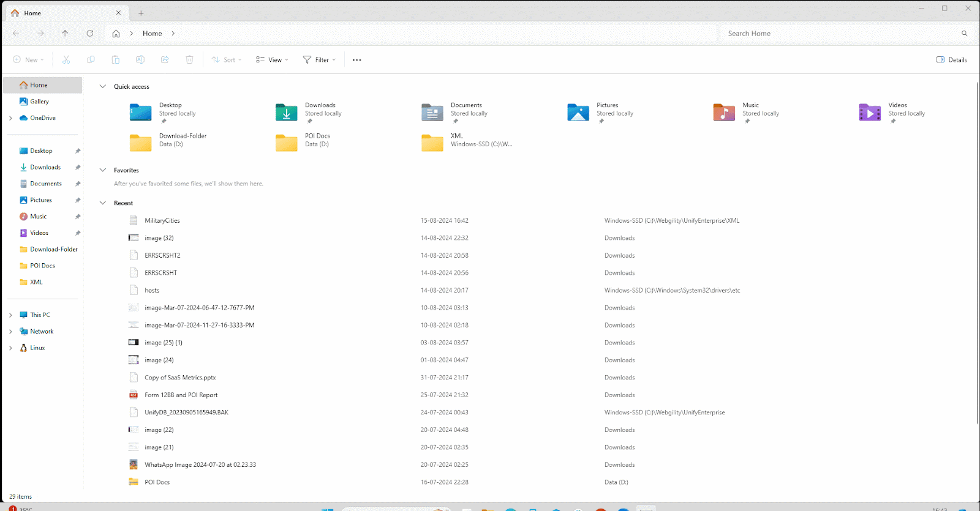Open the Videos folder in Quick access
The image size is (980, 511).
pos(870,113)
